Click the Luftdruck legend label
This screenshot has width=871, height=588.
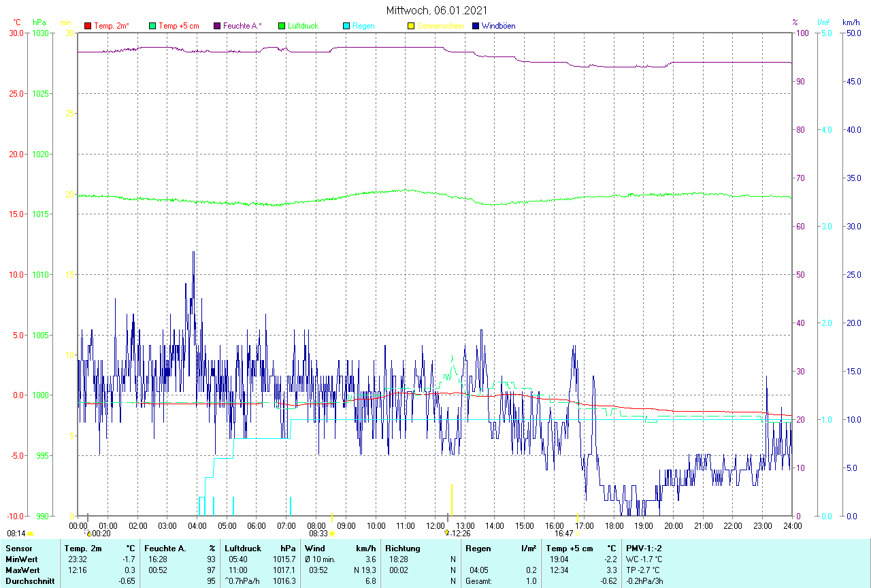pos(303,26)
